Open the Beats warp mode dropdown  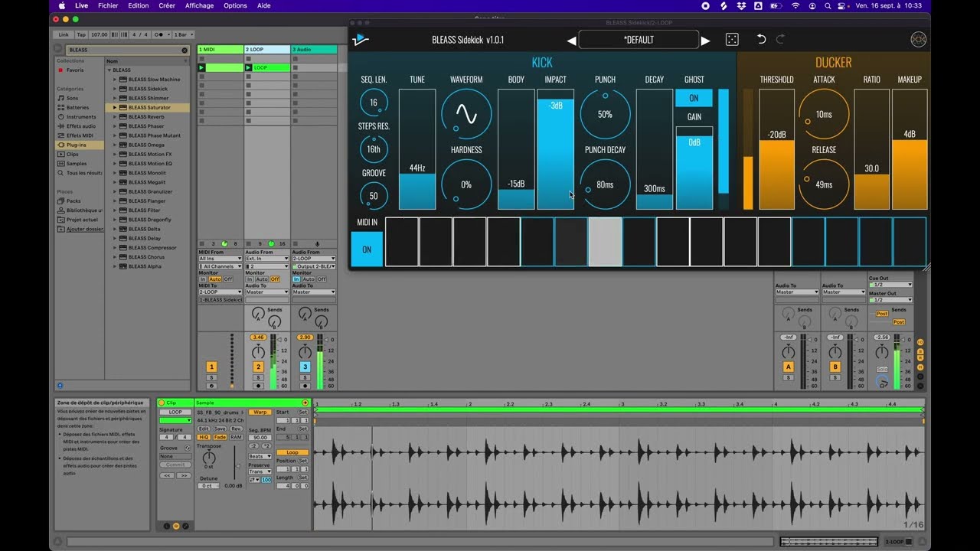coord(260,456)
